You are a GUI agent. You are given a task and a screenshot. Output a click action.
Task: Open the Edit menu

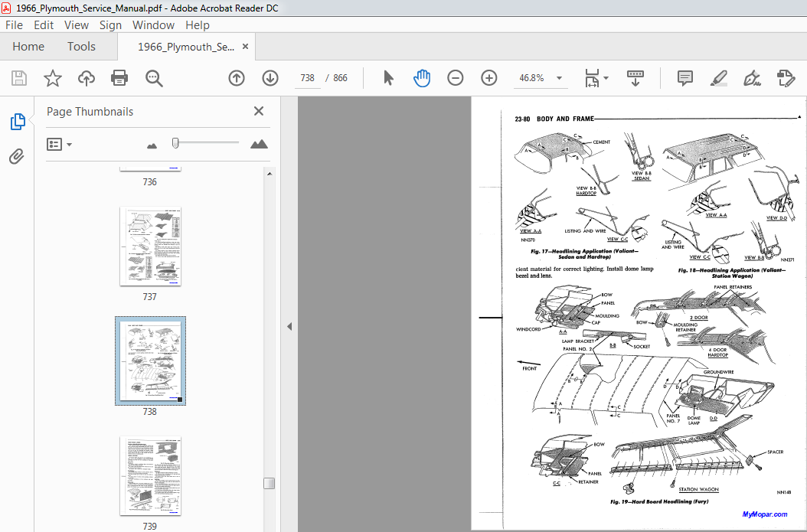pyautogui.click(x=44, y=24)
